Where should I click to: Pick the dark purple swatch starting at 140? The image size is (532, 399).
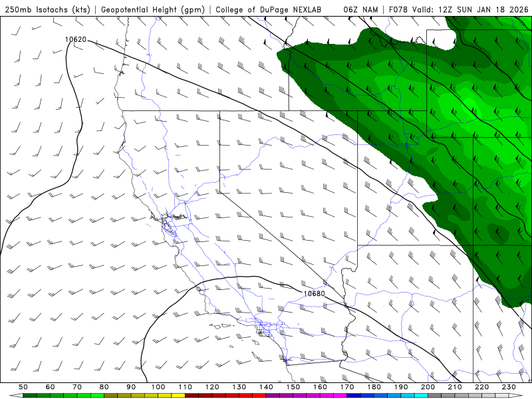(x=273, y=396)
